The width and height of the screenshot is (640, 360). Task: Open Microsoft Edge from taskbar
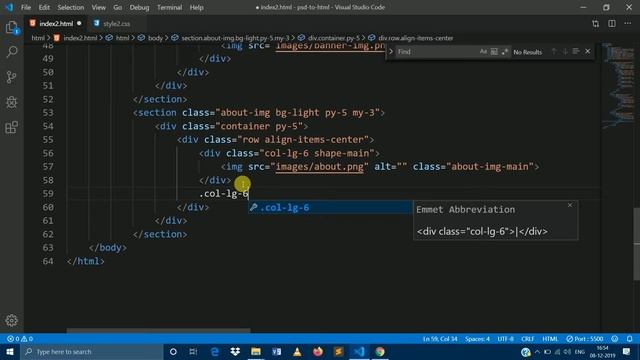(214, 351)
